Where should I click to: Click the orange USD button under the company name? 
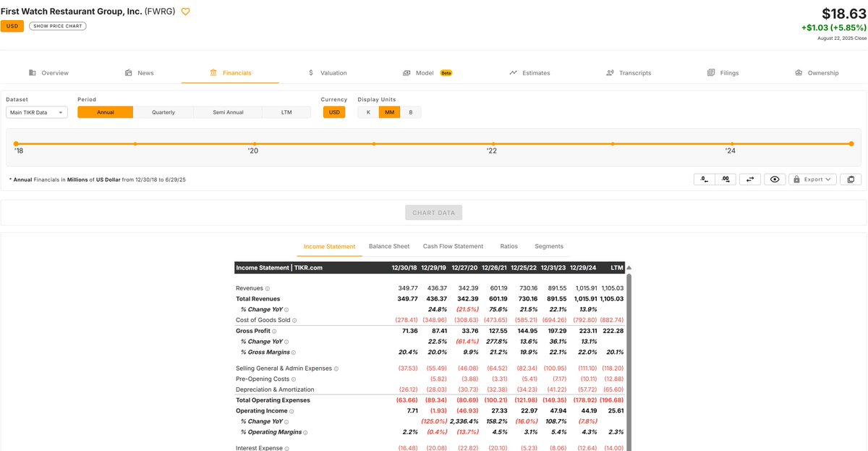[x=12, y=26]
